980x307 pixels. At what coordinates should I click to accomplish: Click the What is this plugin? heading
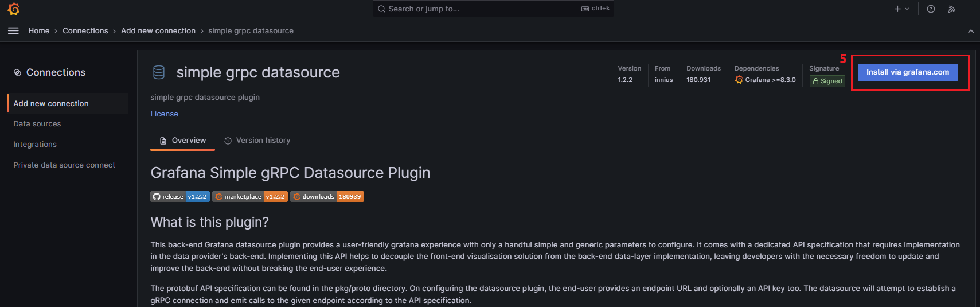(209, 223)
